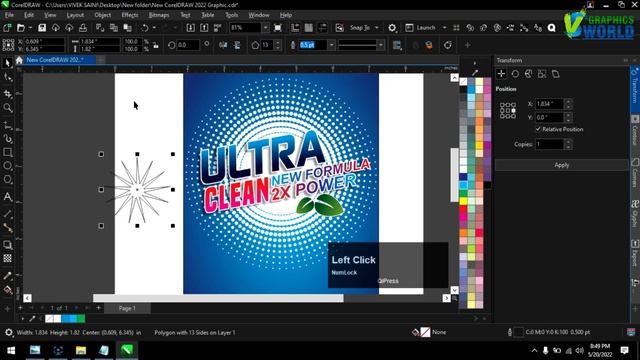The image size is (640, 360).
Task: Click the Welcome screen home icon tab
Action: (19, 60)
